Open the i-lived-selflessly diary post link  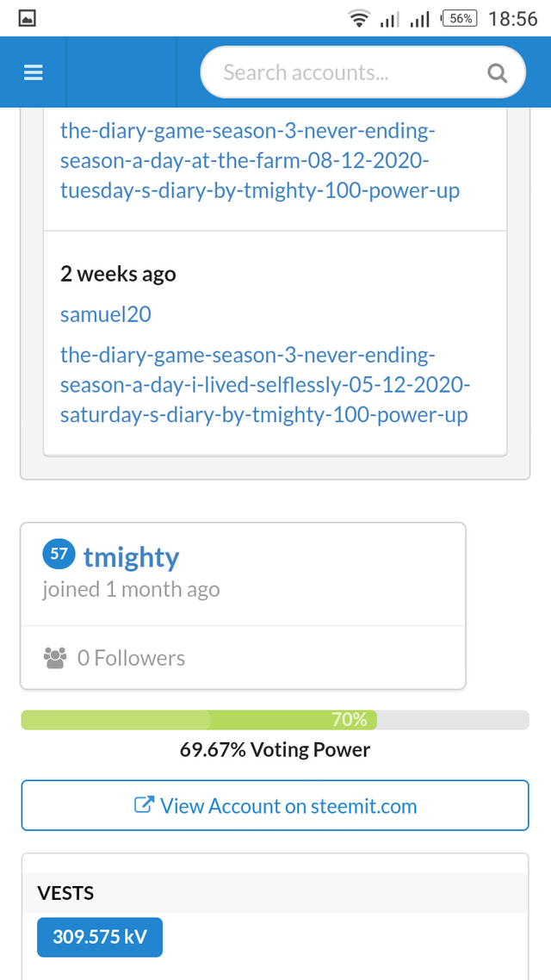(265, 384)
